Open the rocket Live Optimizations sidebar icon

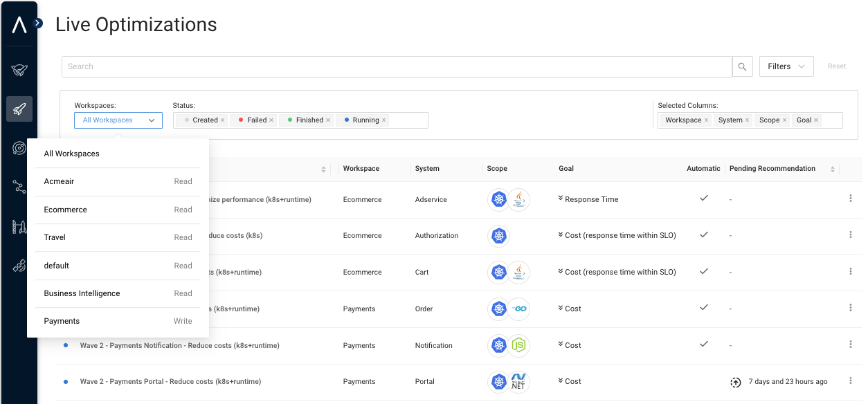(x=19, y=109)
